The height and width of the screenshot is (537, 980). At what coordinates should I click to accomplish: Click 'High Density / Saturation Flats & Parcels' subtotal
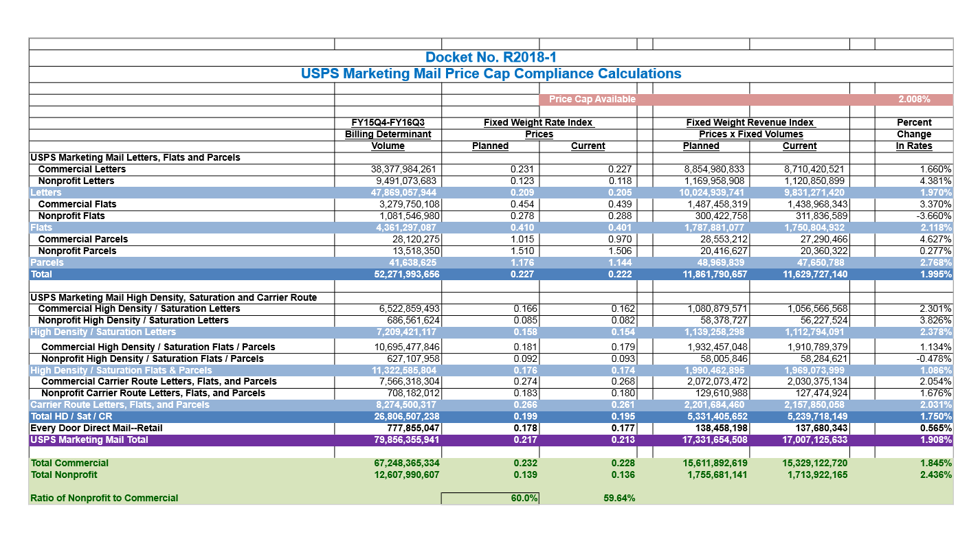(121, 371)
